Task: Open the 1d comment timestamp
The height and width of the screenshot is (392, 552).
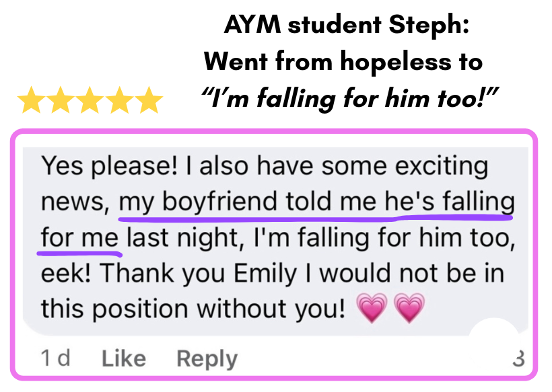Action: pyautogui.click(x=55, y=358)
